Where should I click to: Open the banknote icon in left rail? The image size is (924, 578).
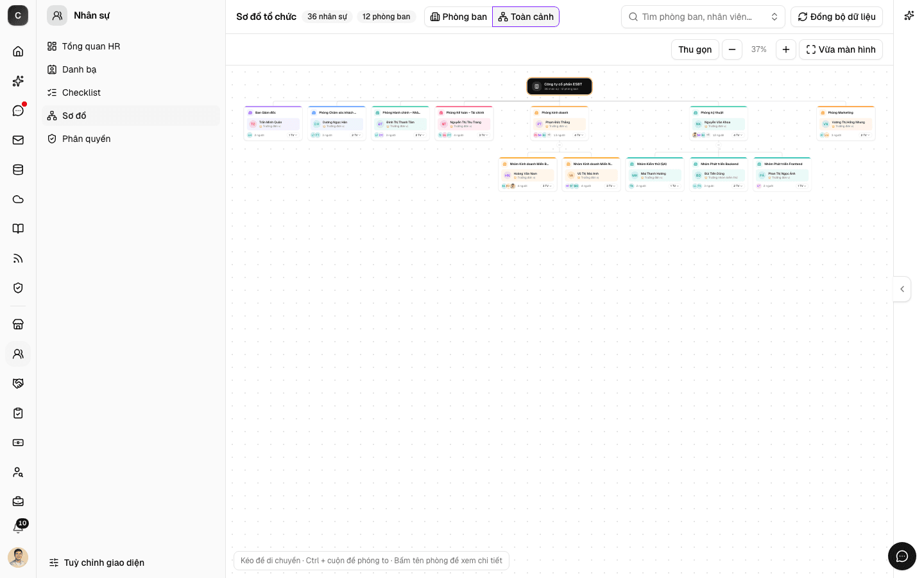(x=18, y=442)
